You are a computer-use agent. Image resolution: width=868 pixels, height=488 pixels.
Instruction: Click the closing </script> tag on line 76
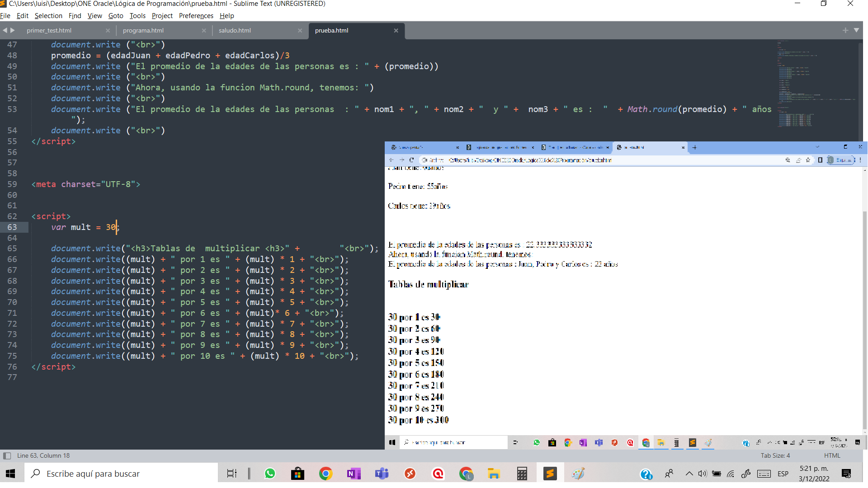[x=53, y=367]
